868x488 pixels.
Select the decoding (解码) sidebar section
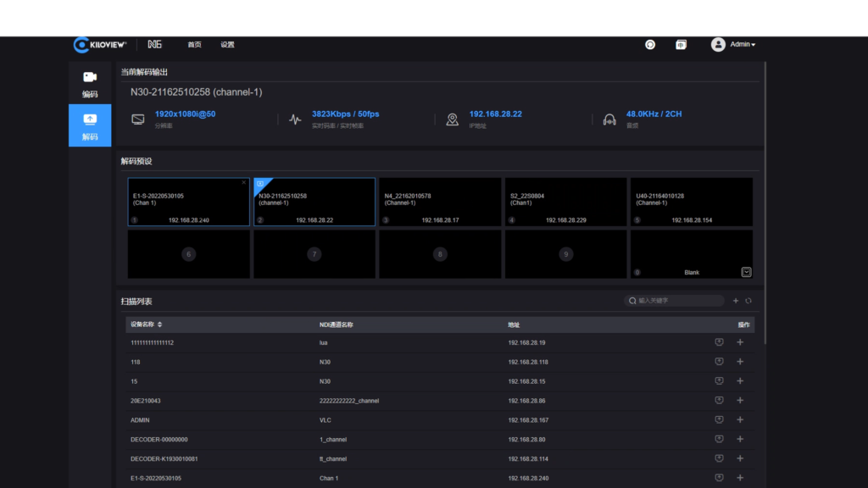[90, 125]
